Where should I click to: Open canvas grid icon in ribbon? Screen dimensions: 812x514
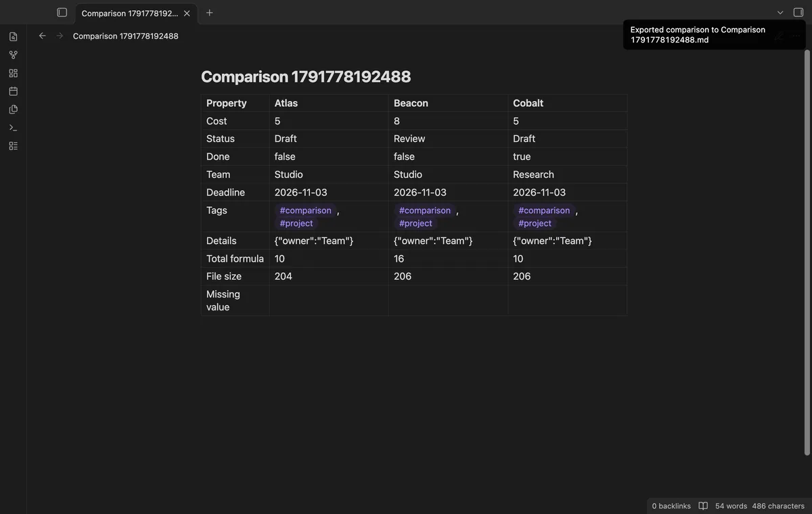click(x=14, y=73)
